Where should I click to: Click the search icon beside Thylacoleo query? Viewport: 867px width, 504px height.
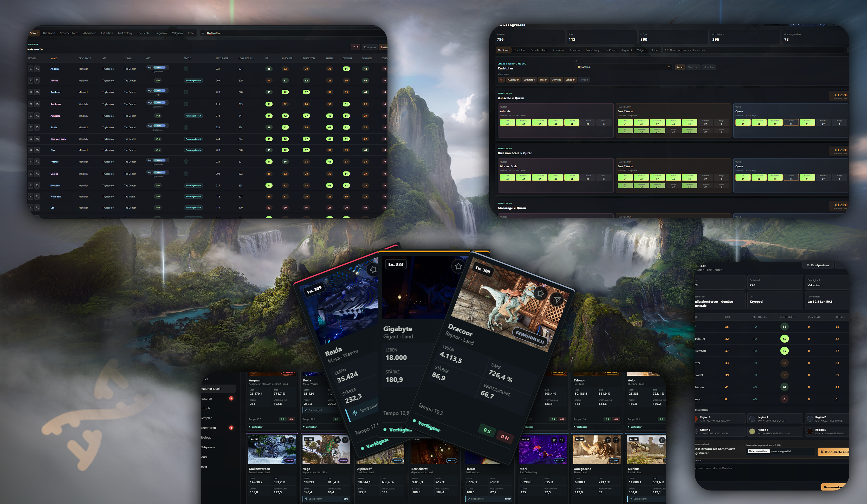tap(203, 33)
